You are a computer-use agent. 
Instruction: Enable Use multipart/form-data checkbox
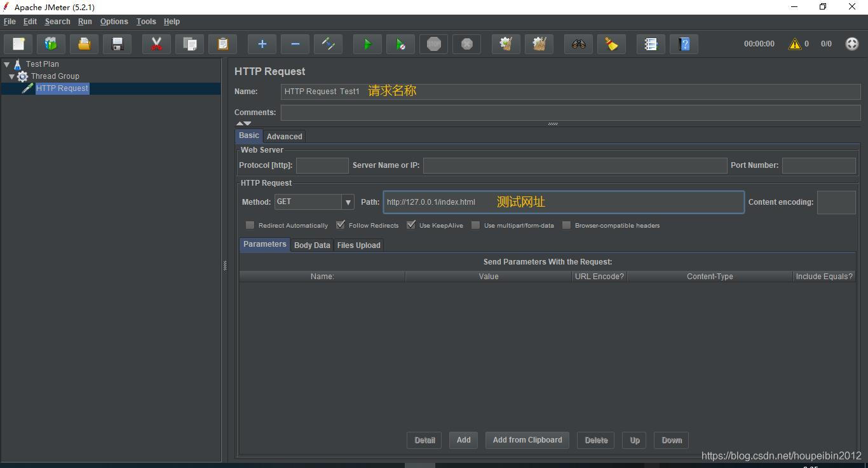pyautogui.click(x=475, y=225)
